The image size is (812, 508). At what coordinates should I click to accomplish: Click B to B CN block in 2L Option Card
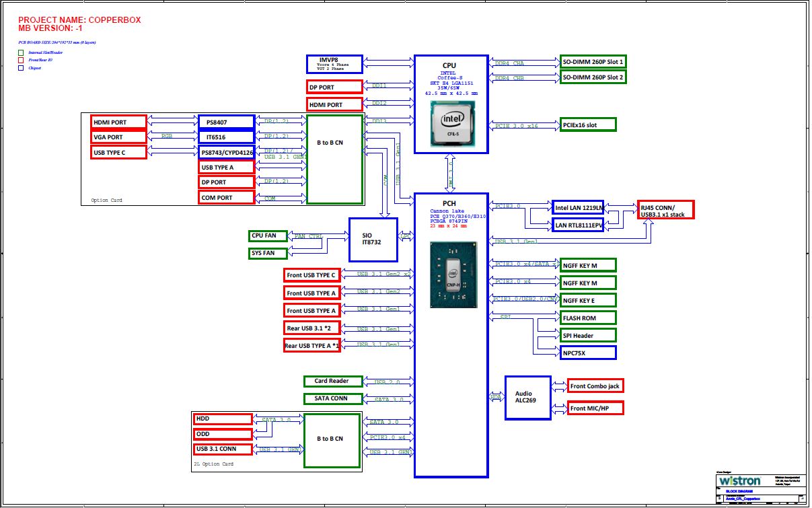(333, 439)
